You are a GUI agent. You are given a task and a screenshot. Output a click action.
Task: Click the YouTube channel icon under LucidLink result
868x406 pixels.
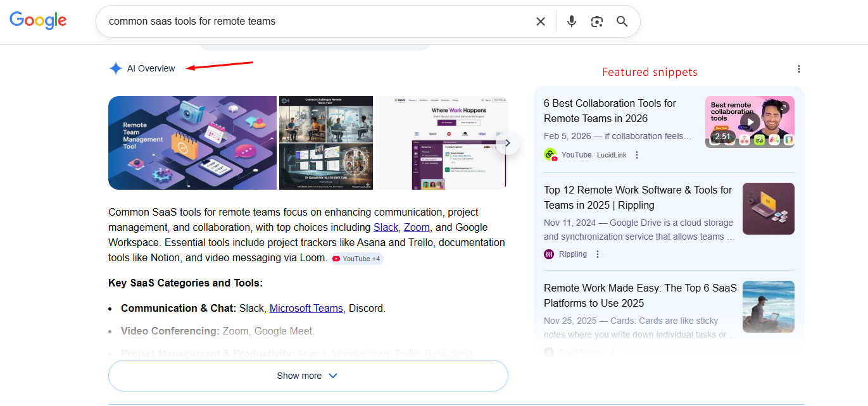click(550, 154)
